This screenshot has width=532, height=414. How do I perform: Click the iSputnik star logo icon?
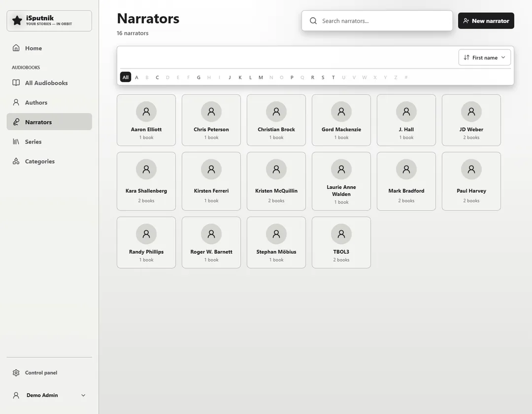[x=17, y=21]
